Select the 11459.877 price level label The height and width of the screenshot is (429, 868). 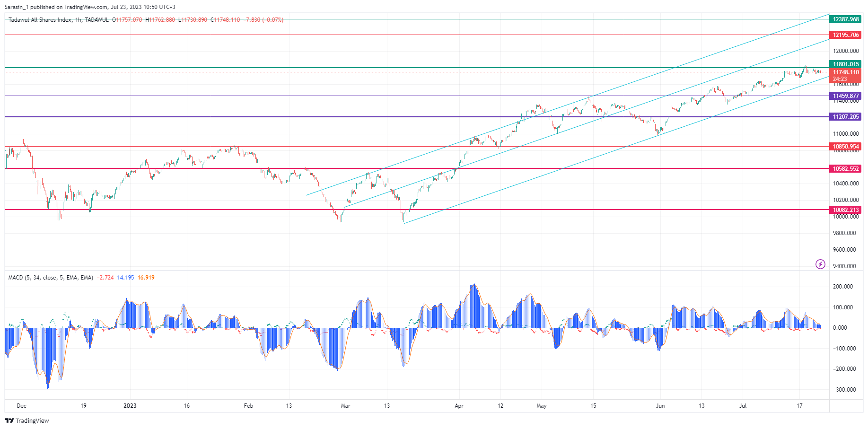(x=845, y=96)
